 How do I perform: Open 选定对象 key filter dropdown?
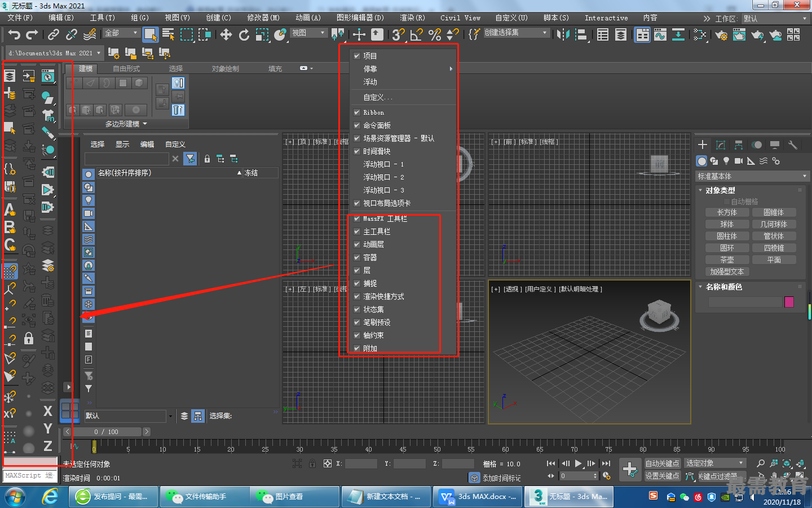[715, 463]
